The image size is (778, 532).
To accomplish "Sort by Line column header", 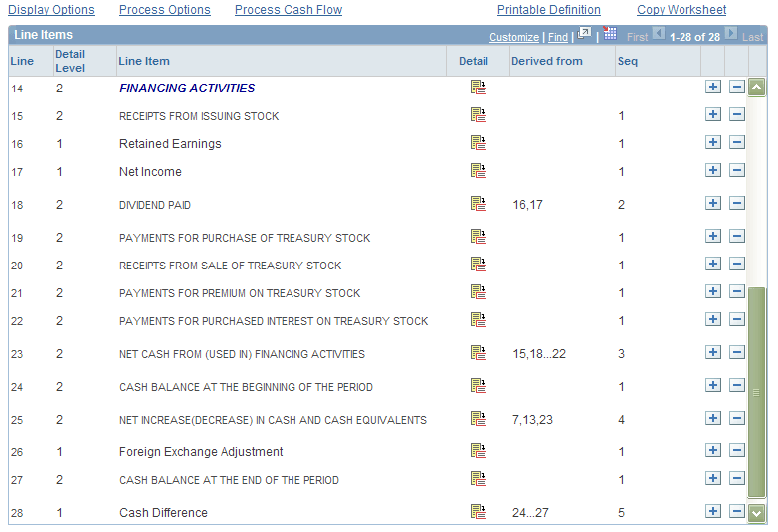I will 22,61.
